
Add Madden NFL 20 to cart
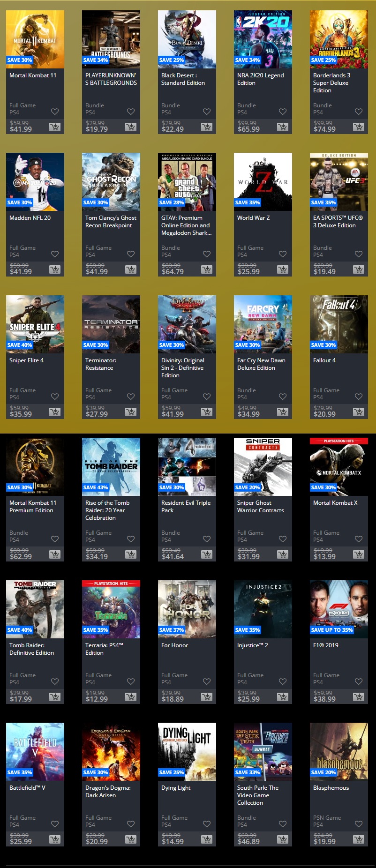[x=55, y=269]
